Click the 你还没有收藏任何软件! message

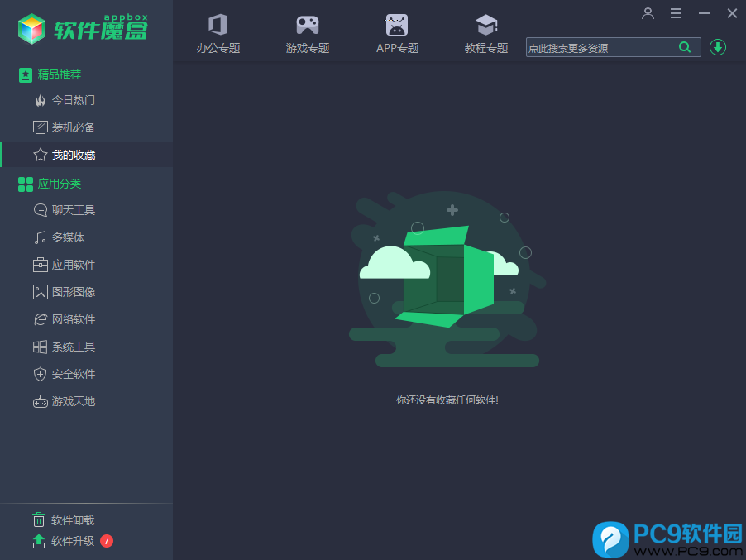[x=447, y=400]
